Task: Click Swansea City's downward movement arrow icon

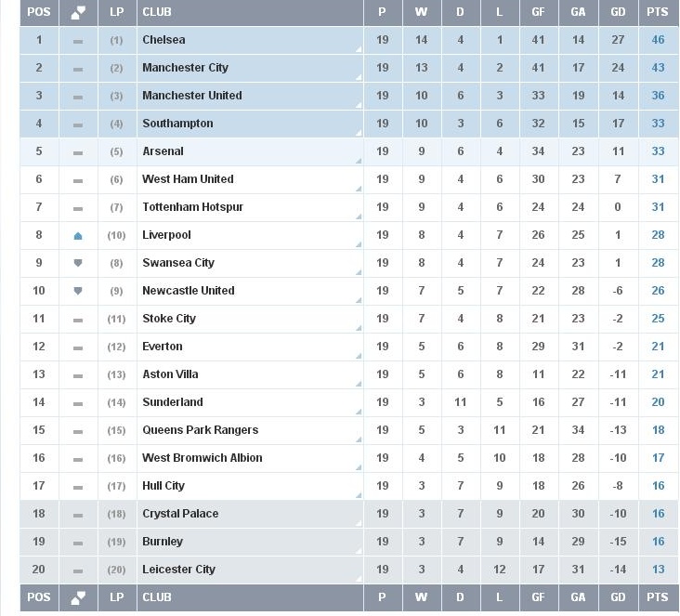Action: click(78, 263)
